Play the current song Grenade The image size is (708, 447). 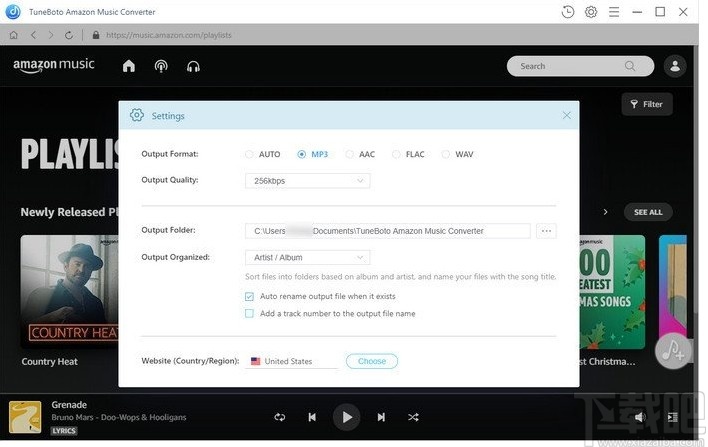(346, 417)
